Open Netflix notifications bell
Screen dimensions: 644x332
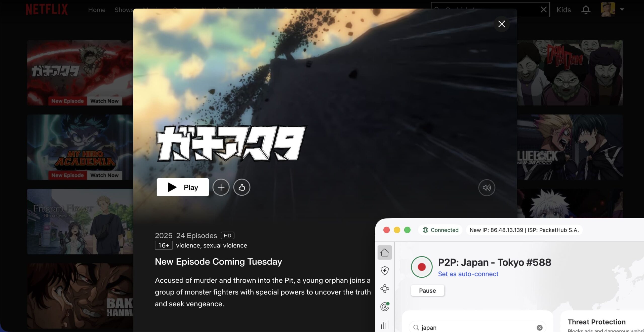[586, 10]
